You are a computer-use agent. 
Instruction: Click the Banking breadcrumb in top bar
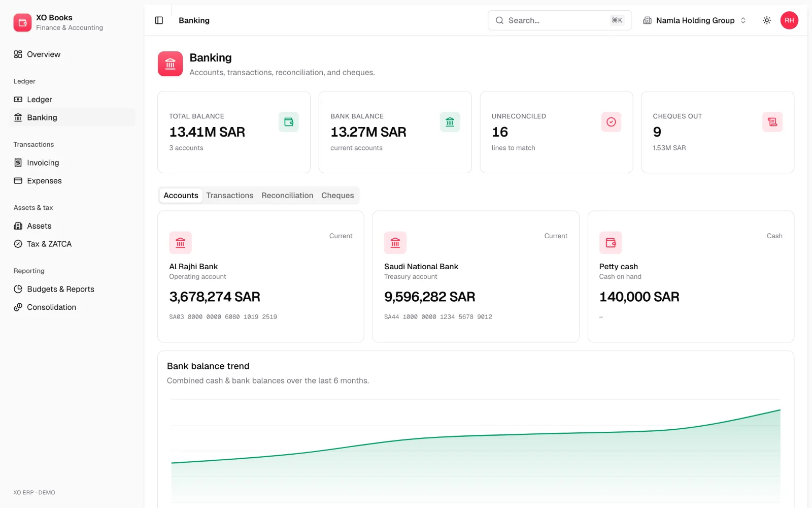pos(194,20)
